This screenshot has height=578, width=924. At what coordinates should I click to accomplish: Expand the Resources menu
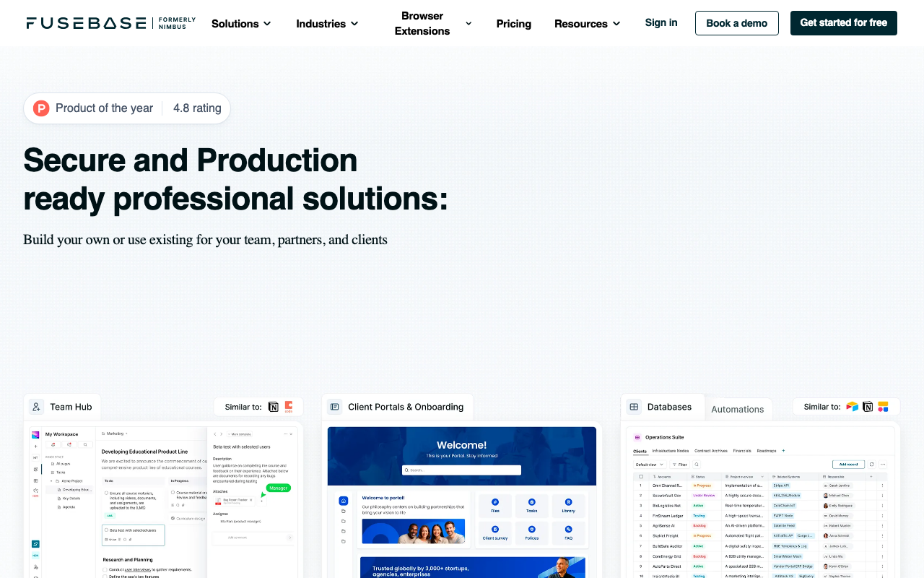tap(587, 23)
